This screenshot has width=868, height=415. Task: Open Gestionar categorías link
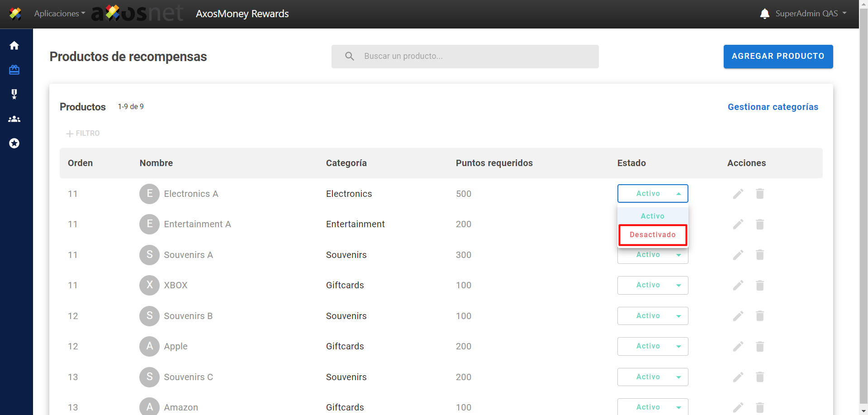point(773,107)
